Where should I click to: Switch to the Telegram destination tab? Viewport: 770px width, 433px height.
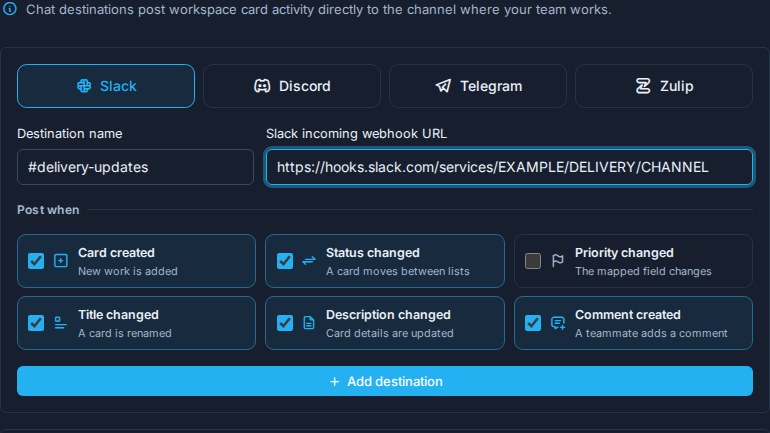(478, 86)
